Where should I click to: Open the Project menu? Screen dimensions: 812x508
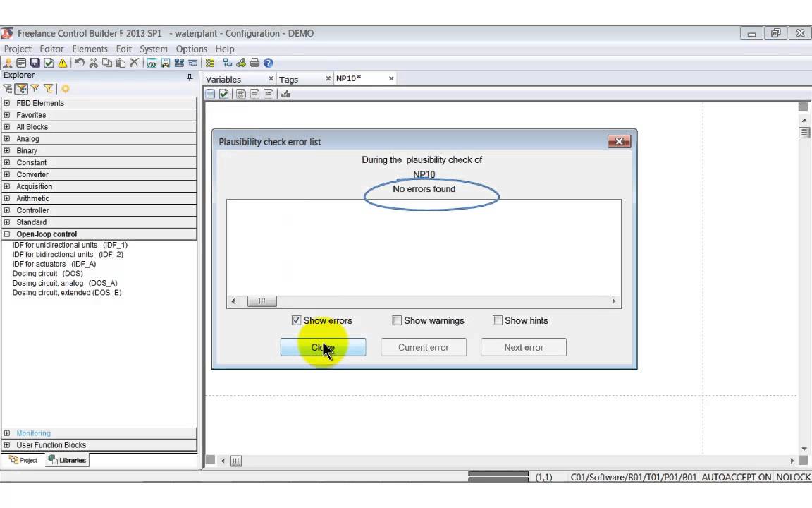[x=18, y=49]
